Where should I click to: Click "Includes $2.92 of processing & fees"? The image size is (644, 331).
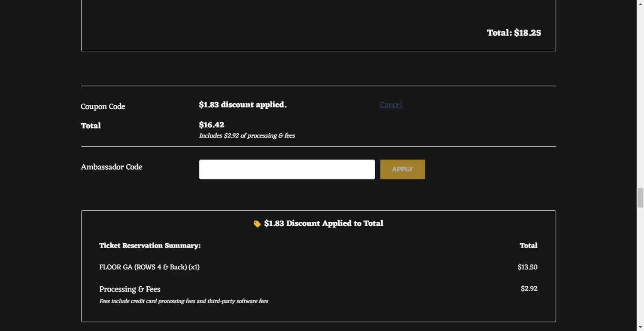[247, 136]
